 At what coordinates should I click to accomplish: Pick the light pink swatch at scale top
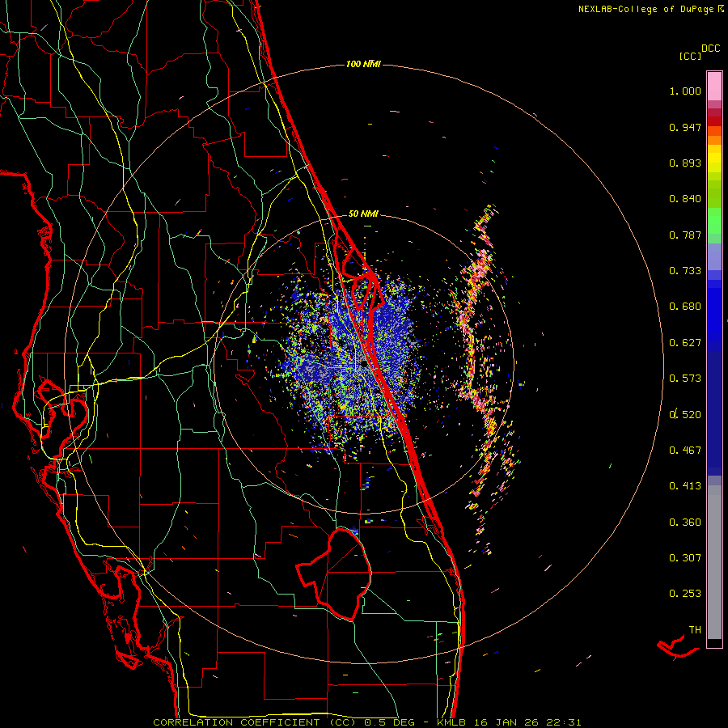(714, 87)
